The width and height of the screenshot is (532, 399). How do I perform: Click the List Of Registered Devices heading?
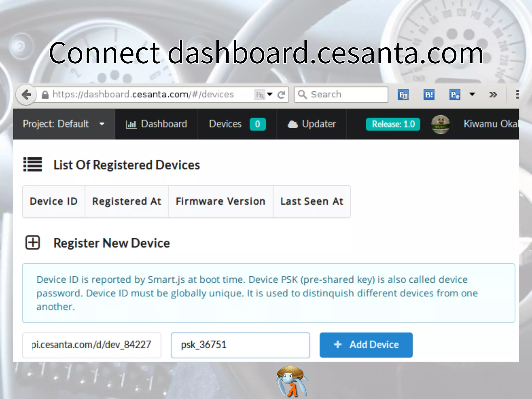[127, 165]
